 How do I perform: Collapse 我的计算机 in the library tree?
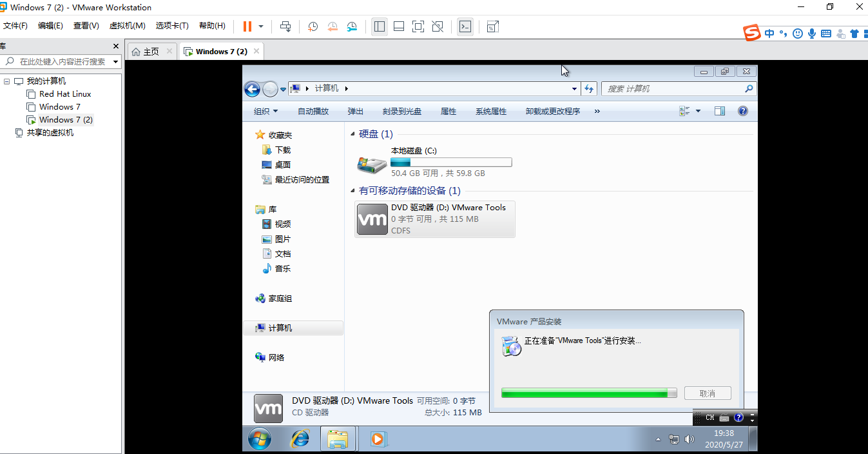[x=8, y=81]
